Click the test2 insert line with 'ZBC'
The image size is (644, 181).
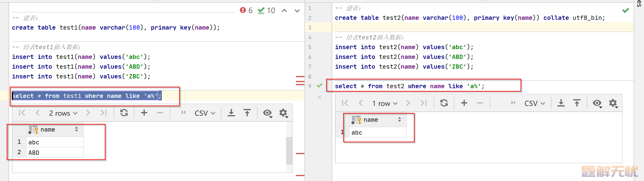point(404,67)
